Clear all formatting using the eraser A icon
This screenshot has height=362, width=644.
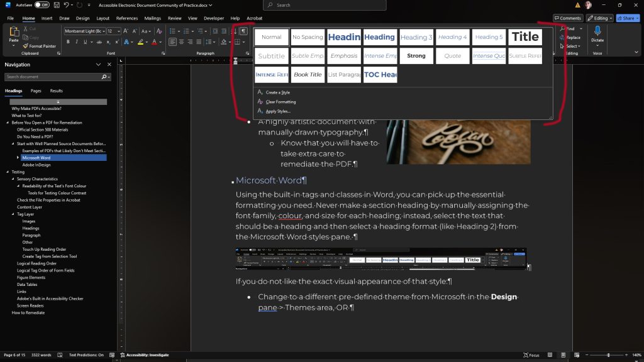159,31
